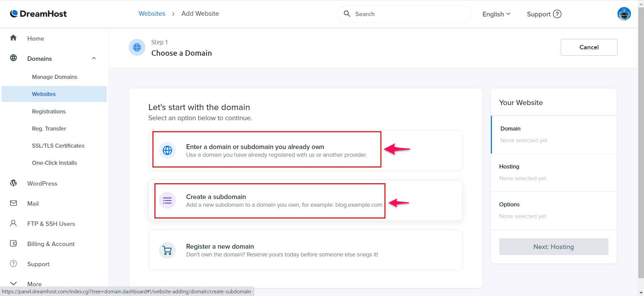Click the Billing & Account wallet icon

pyautogui.click(x=13, y=243)
